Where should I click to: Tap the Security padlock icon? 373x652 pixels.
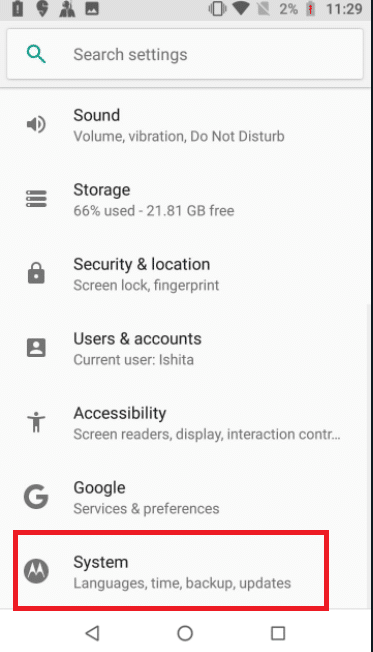click(36, 273)
